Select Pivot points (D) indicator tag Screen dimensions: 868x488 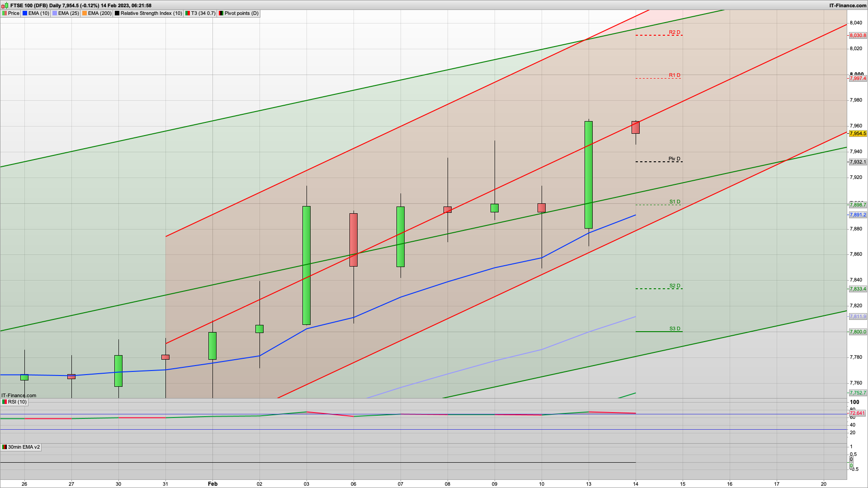[241, 14]
